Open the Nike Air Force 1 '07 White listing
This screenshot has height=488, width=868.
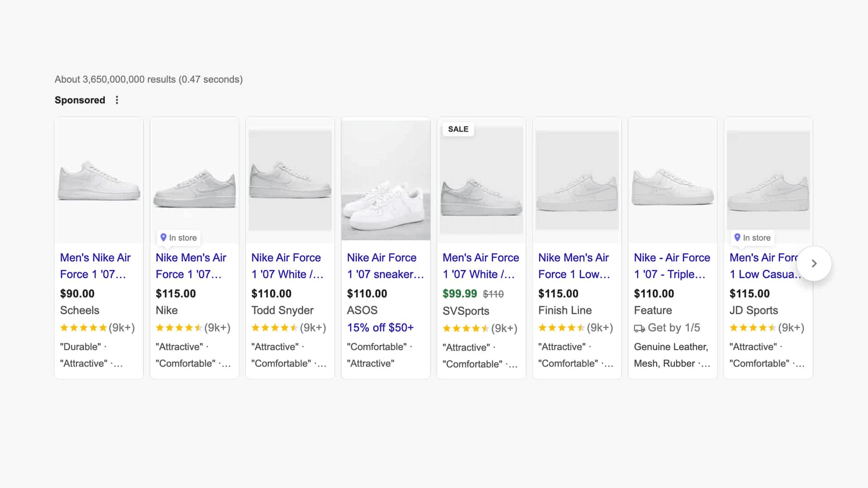click(287, 266)
